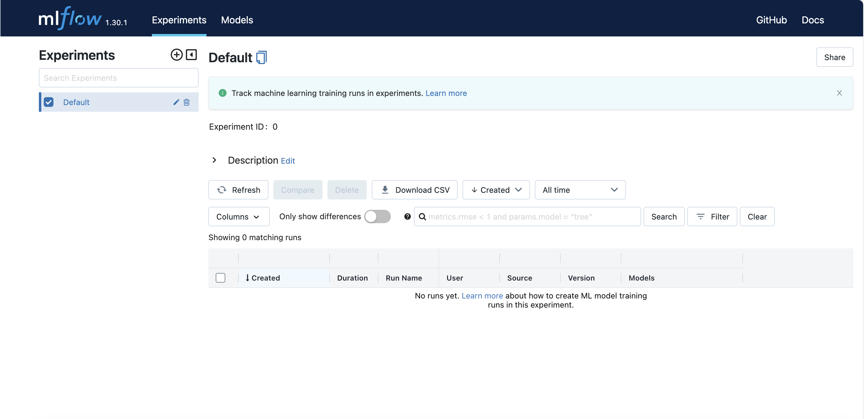
Task: Dismiss the info banner with X icon
Action: (839, 93)
